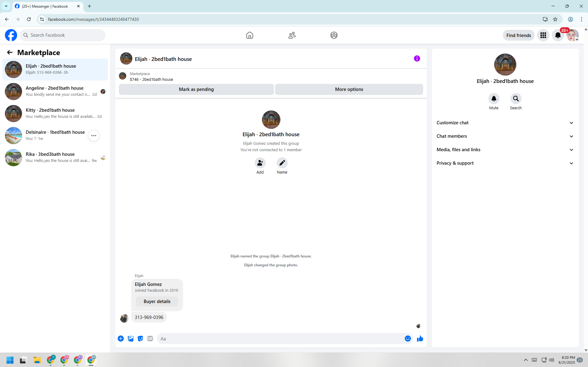Image resolution: width=588 pixels, height=367 pixels.
Task: Mute the conversation with bell icon
Action: [494, 99]
